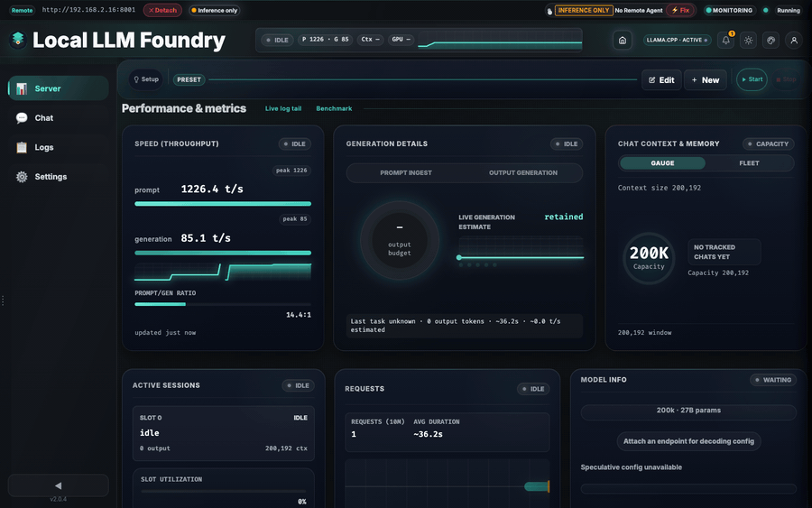Click the PROMPT/GEN RATIO bar
Image resolution: width=812 pixels, height=508 pixels.
[223, 304]
